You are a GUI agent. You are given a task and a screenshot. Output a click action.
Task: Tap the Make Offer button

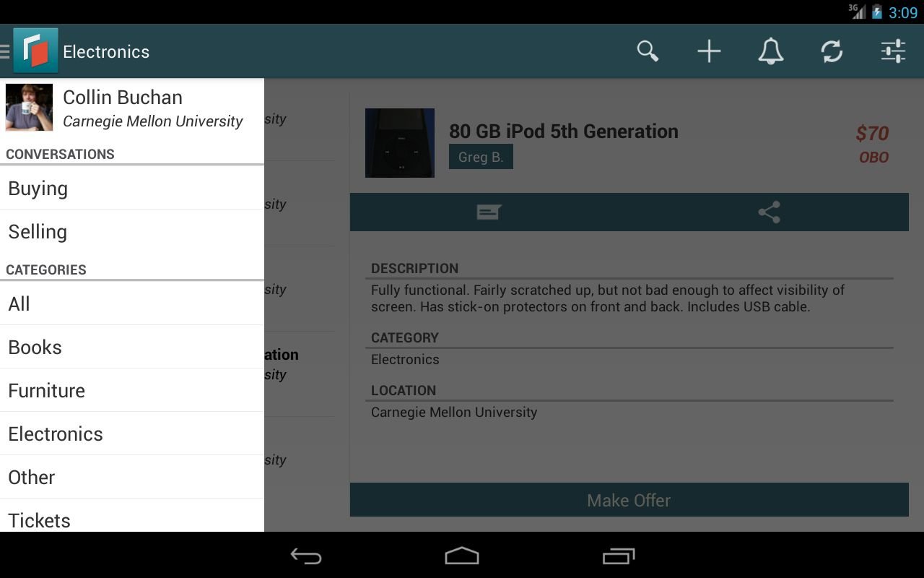click(x=629, y=500)
